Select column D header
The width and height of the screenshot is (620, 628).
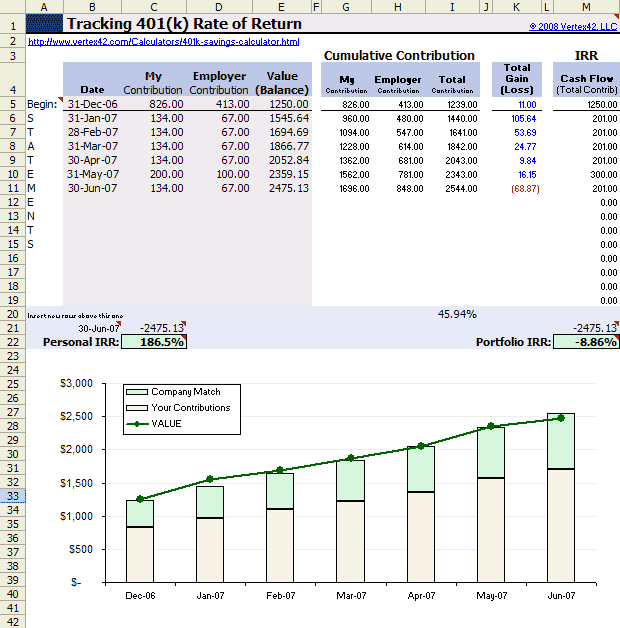219,7
